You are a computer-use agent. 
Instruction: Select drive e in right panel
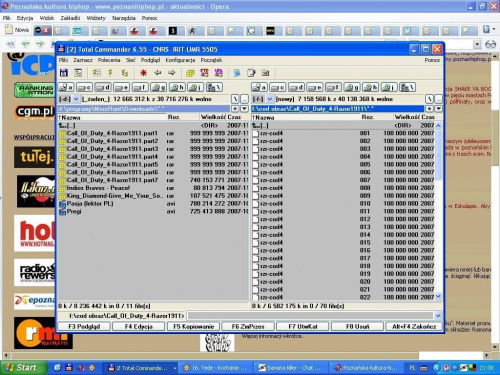tap(315, 87)
